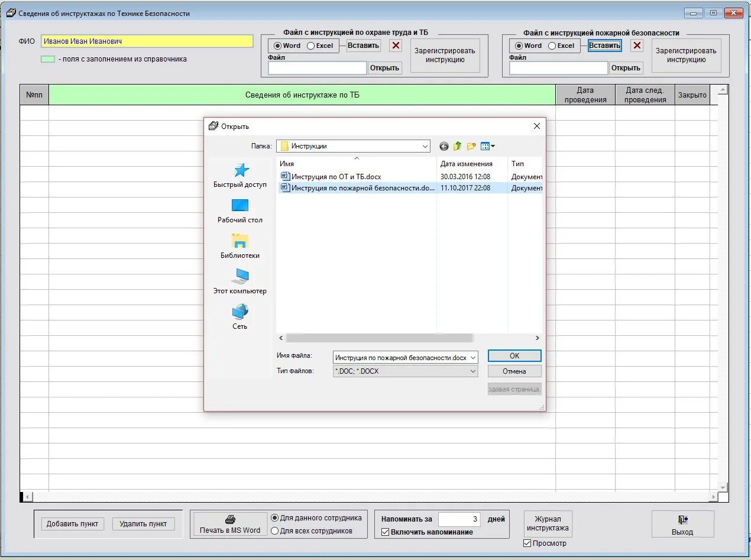
Task: Clear the labor safety instruction file (red X)
Action: 396,46
